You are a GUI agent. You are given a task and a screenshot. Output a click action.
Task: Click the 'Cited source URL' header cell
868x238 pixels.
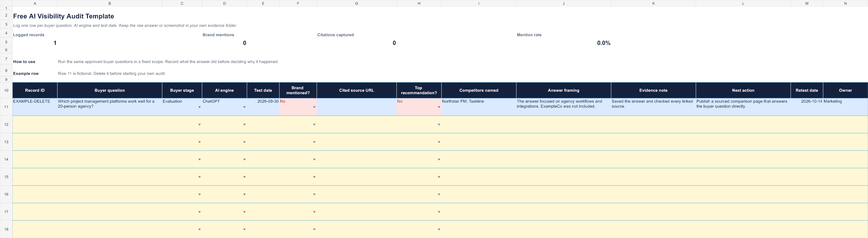pos(356,90)
